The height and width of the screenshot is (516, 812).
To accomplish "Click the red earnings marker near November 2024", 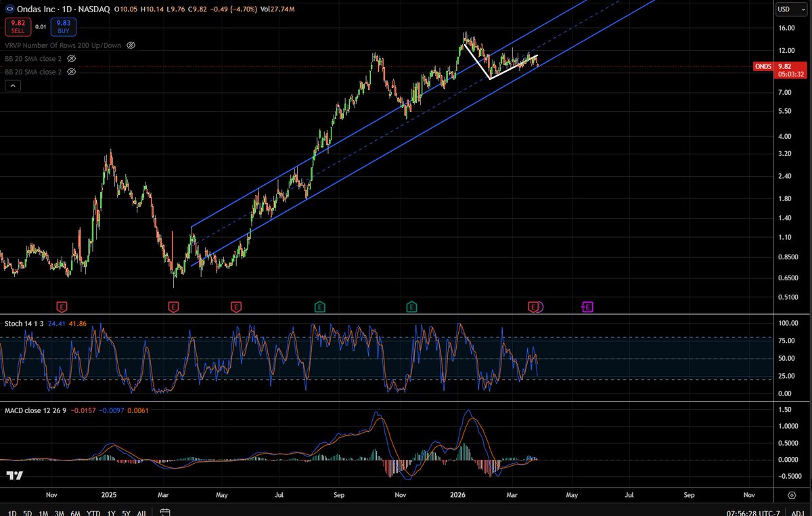I will click(x=62, y=307).
